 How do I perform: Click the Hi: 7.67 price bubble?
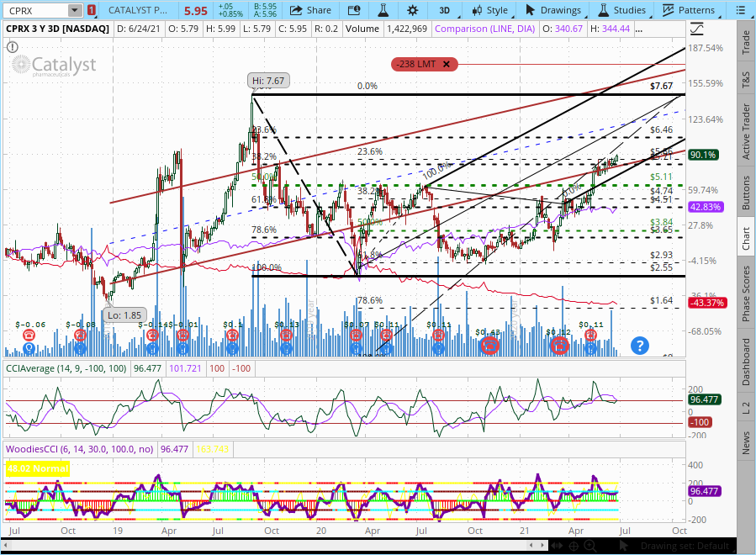point(268,81)
